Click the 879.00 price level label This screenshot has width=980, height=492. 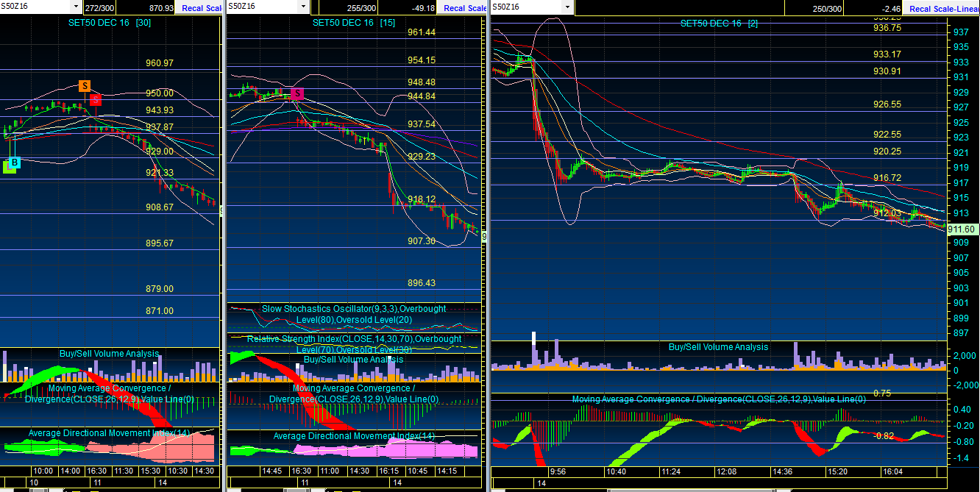(x=160, y=289)
